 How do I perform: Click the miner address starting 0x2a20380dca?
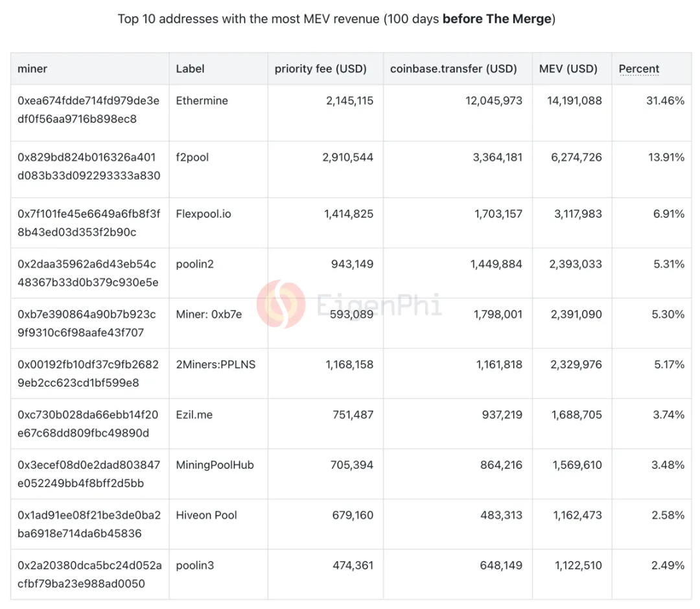point(89,575)
